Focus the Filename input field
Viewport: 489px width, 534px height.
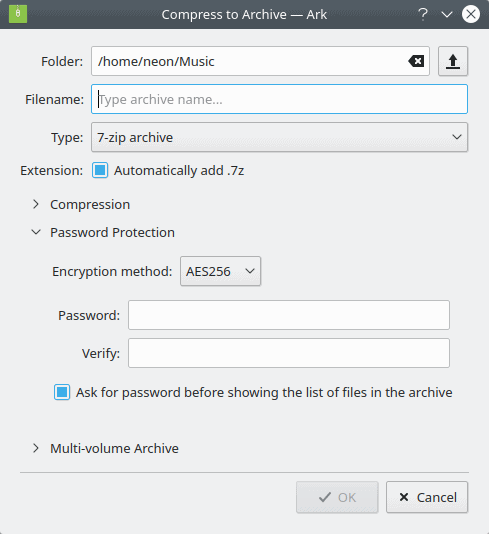(279, 99)
